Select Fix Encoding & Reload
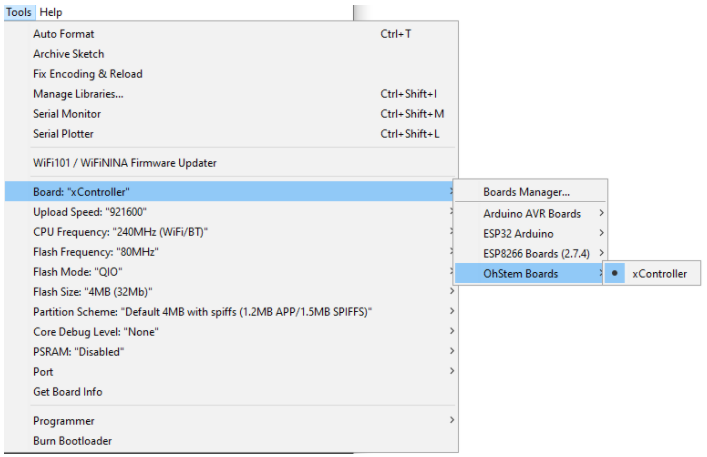Screen dimensions: 707x457 [x=87, y=74]
